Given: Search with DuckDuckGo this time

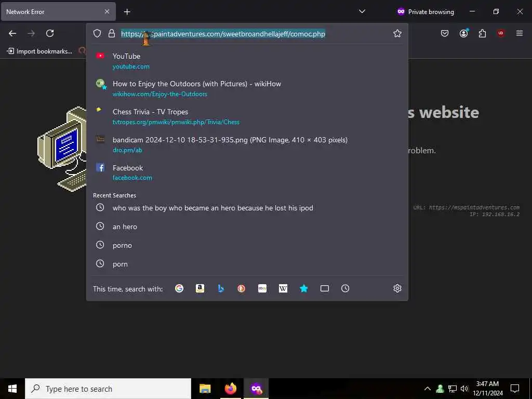Looking at the screenshot, I should [241, 288].
